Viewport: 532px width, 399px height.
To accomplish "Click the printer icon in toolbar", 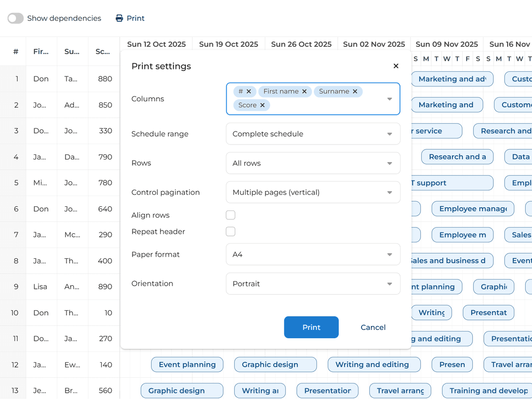I will click(x=119, y=18).
